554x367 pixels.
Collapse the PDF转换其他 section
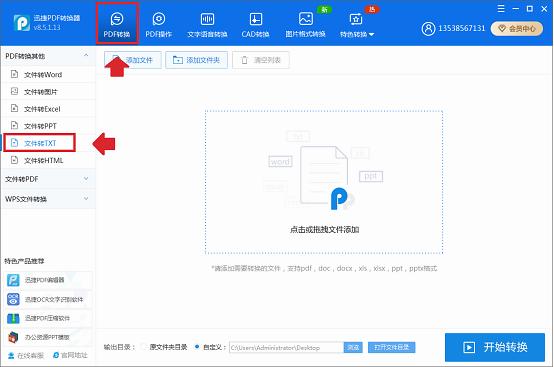click(x=48, y=56)
